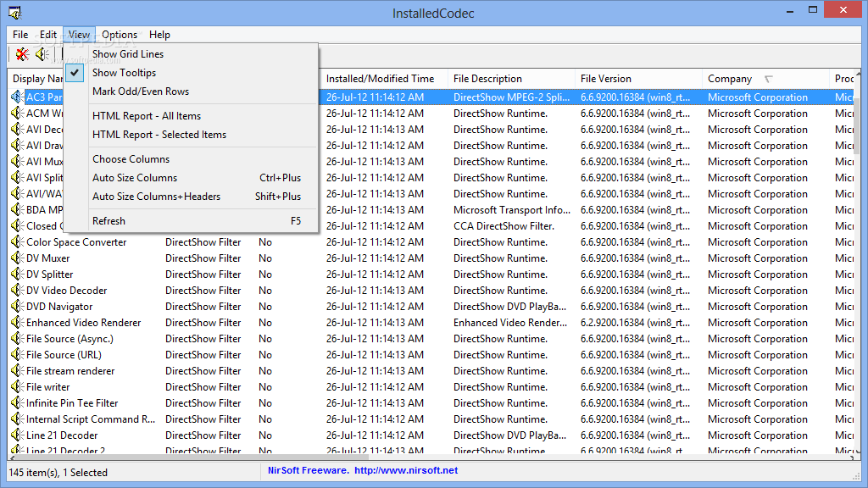The height and width of the screenshot is (488, 868).
Task: Enable Show Grid Lines in View menu
Action: click(x=191, y=53)
